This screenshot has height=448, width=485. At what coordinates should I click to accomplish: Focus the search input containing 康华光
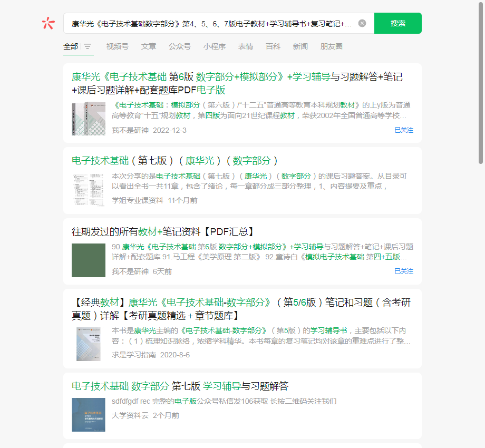(x=211, y=24)
